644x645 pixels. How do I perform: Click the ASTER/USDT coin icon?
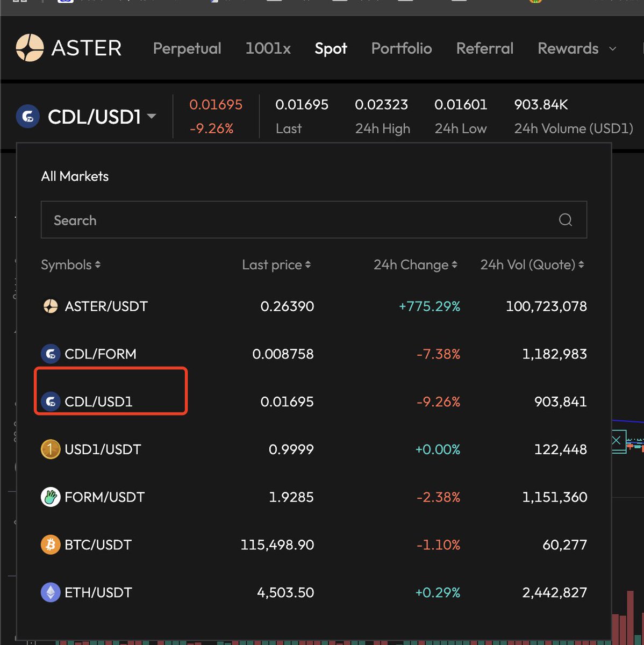coord(51,306)
